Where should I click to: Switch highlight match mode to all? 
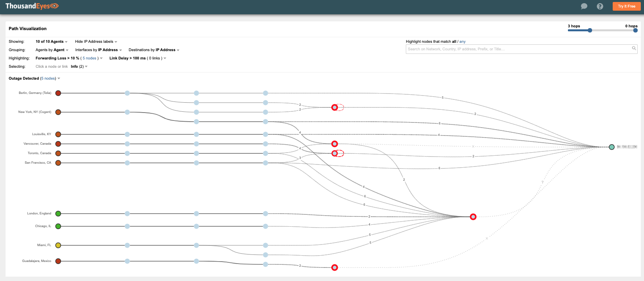coord(454,42)
